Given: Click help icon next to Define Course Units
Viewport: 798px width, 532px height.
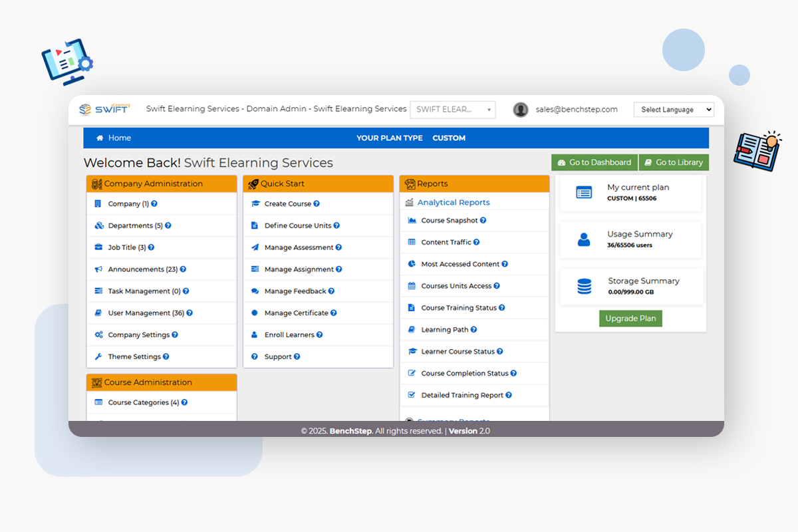Looking at the screenshot, I should (x=337, y=226).
